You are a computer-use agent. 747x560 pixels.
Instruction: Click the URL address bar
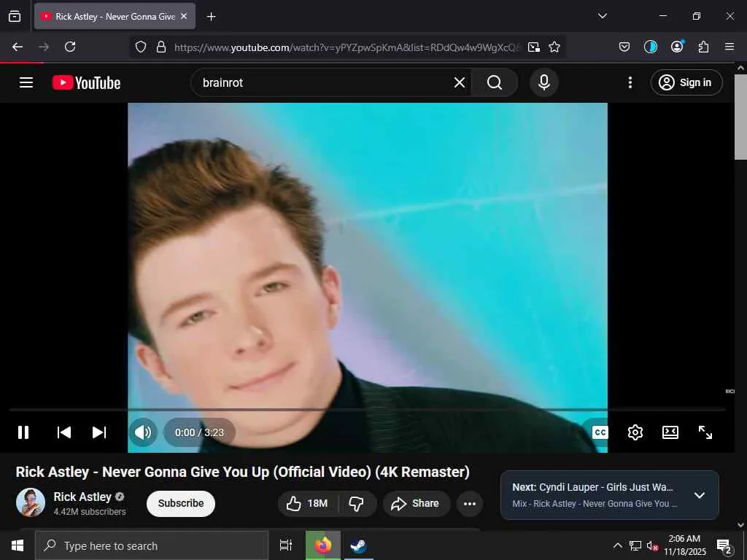(347, 47)
